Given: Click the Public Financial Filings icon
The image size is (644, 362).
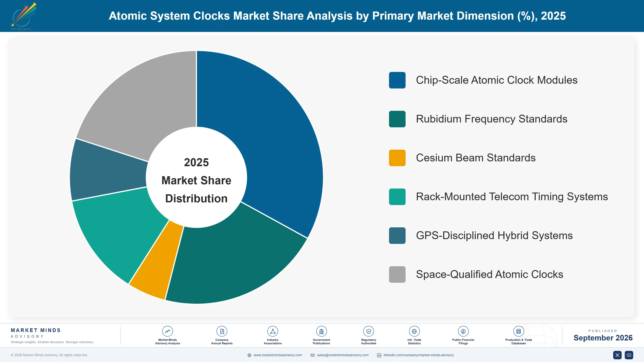Looking at the screenshot, I should coord(463,331).
